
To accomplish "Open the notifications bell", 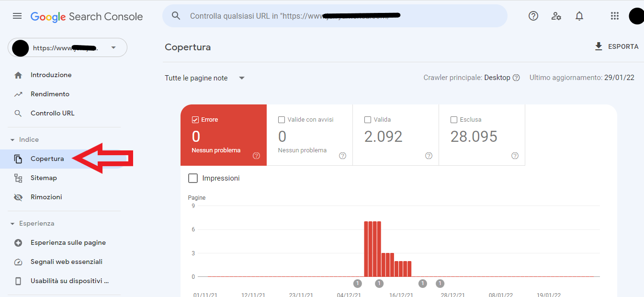I will 579,16.
